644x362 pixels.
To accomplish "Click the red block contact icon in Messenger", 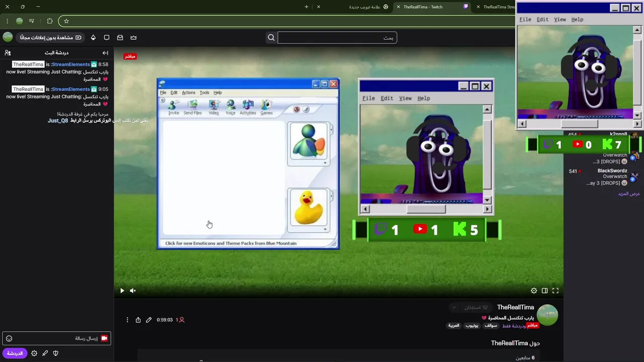I will coord(296,109).
